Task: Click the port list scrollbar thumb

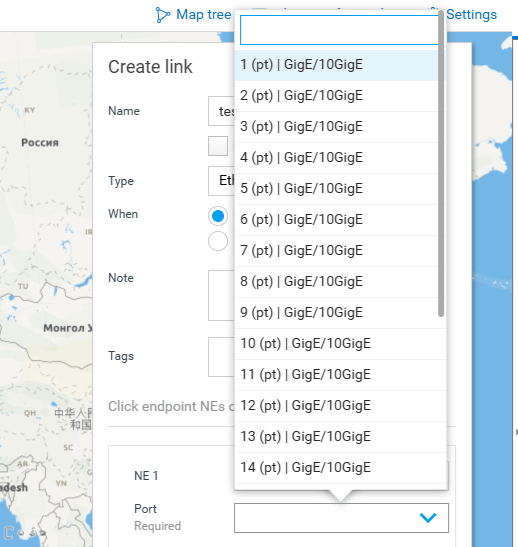Action: [441, 164]
